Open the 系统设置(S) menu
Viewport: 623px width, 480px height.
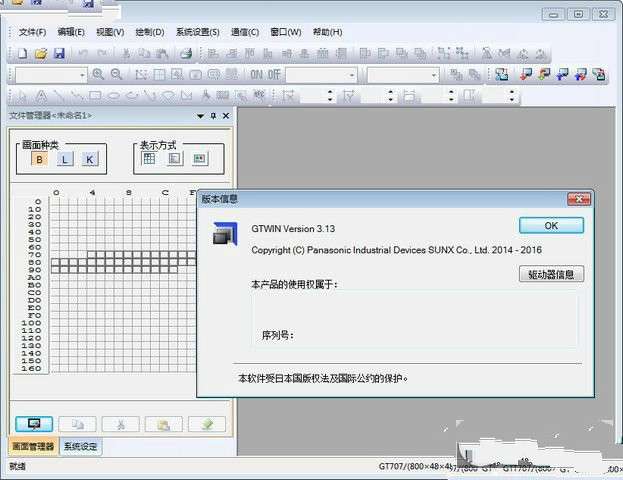pyautogui.click(x=197, y=32)
